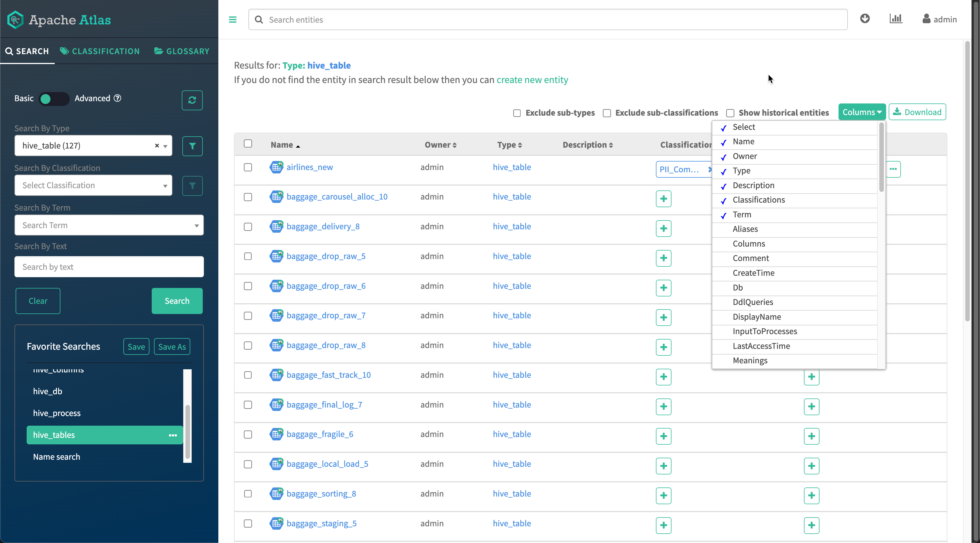Expand the Search Term dropdown
Image resolution: width=980 pixels, height=543 pixels.
pyautogui.click(x=109, y=225)
